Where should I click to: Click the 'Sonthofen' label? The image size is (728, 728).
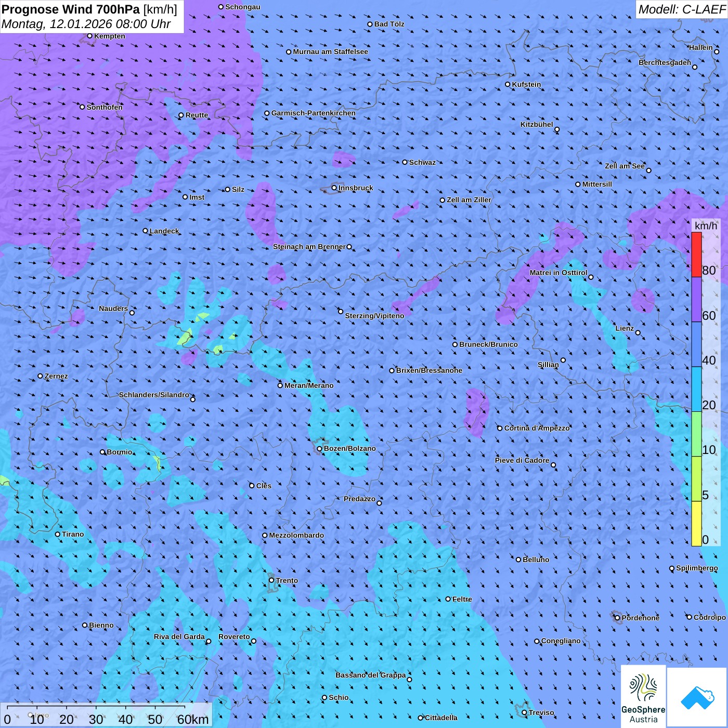[x=105, y=107]
